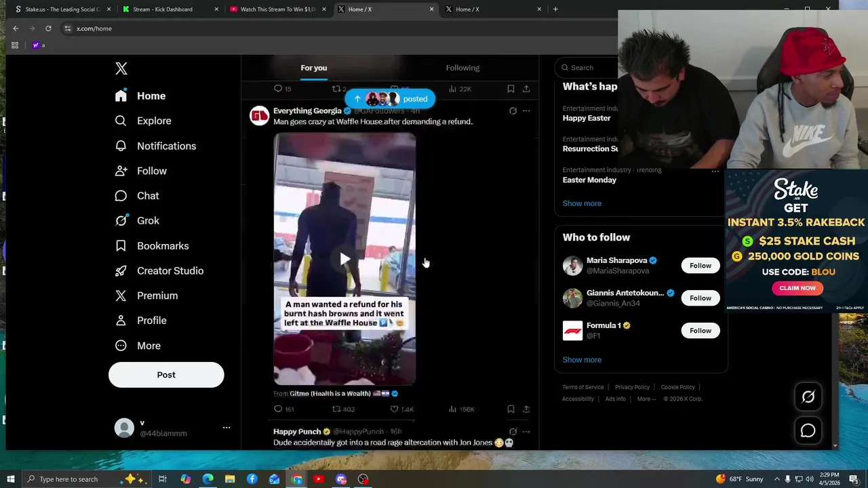The height and width of the screenshot is (488, 868).
Task: Open Notifications from the sidebar
Action: pos(155,146)
